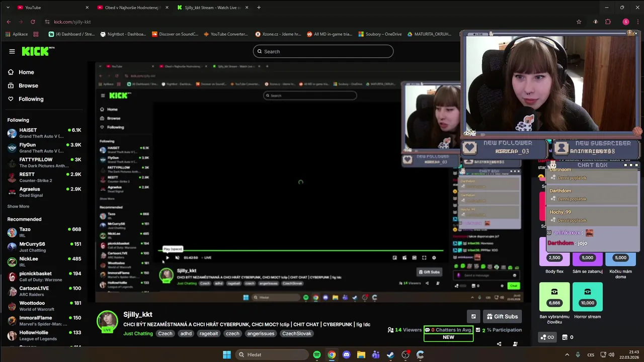Open Spotify from the taskbar
This screenshot has width=644, height=362.
[x=317, y=354]
